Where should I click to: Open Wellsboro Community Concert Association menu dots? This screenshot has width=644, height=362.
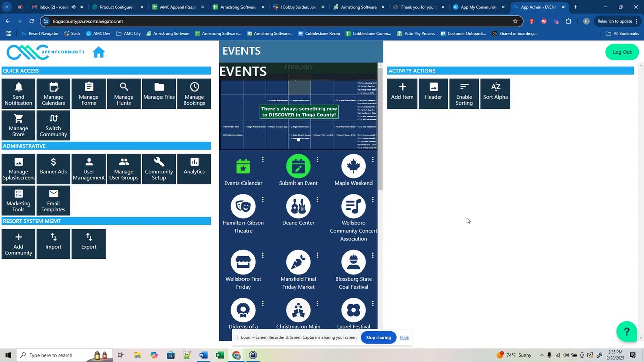[x=372, y=200]
